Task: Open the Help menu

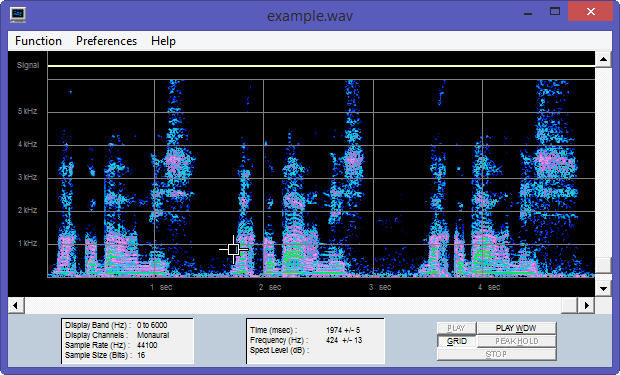Action: coord(163,41)
